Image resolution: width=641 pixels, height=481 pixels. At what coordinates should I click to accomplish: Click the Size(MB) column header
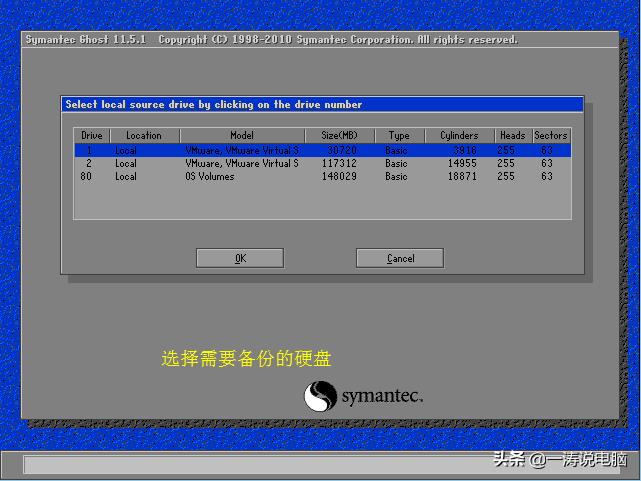[339, 135]
